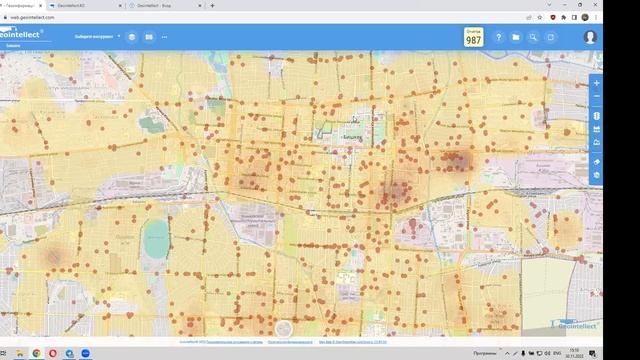This screenshot has height=360, width=640.
Task: Click the round compass control at the map's bottom
Action: pos(284,329)
